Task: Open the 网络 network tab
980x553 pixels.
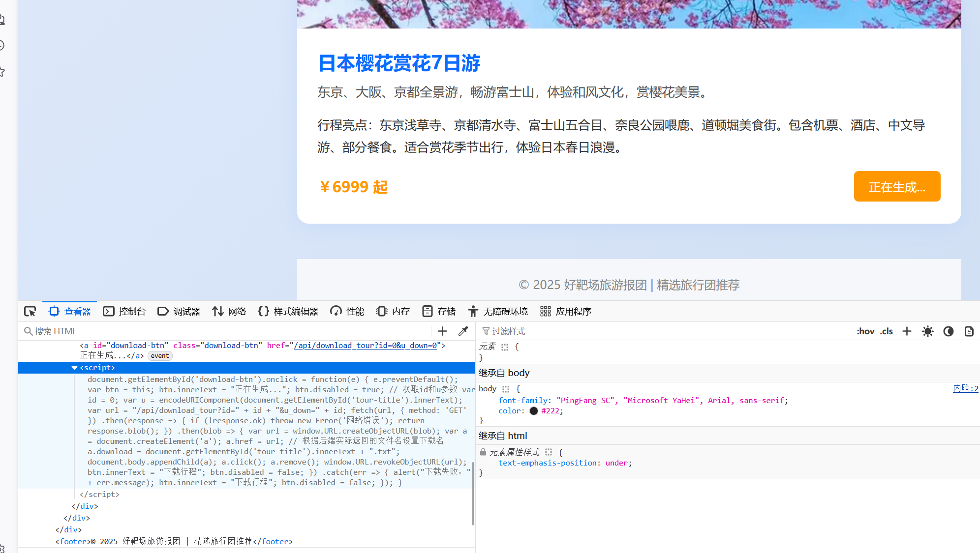Action: click(x=229, y=311)
